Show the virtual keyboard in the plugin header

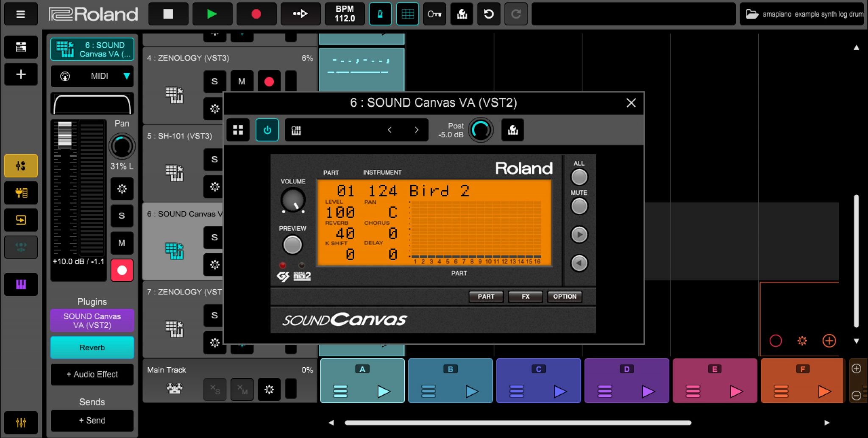tap(296, 130)
